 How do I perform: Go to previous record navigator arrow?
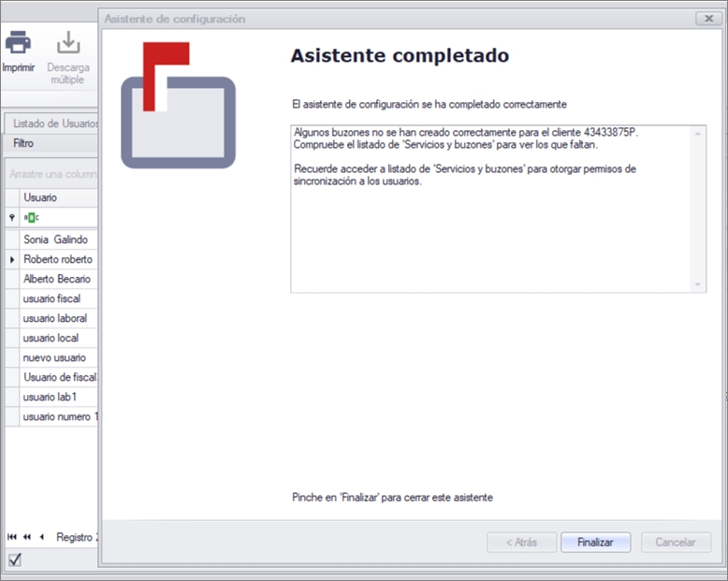pyautogui.click(x=42, y=537)
